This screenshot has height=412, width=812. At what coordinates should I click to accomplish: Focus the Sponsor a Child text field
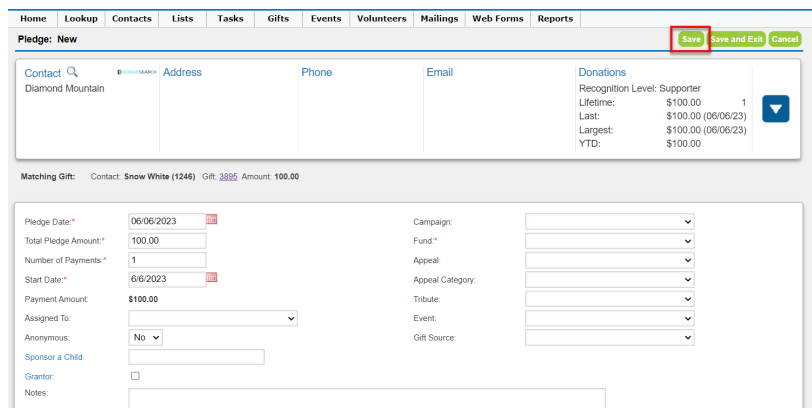[196, 357]
